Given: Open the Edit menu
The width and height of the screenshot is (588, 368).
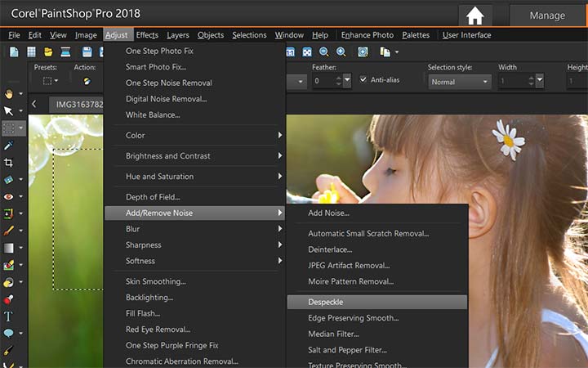Looking at the screenshot, I should pos(35,35).
